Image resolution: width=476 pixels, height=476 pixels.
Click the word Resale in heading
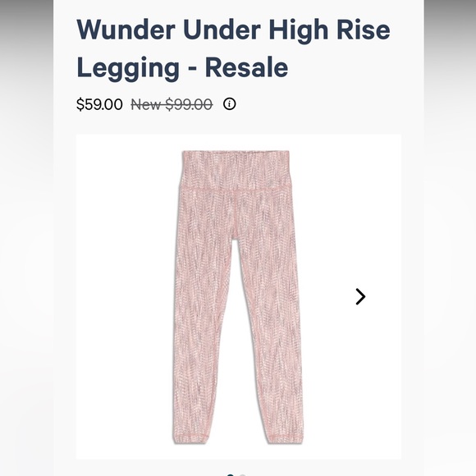pyautogui.click(x=246, y=67)
